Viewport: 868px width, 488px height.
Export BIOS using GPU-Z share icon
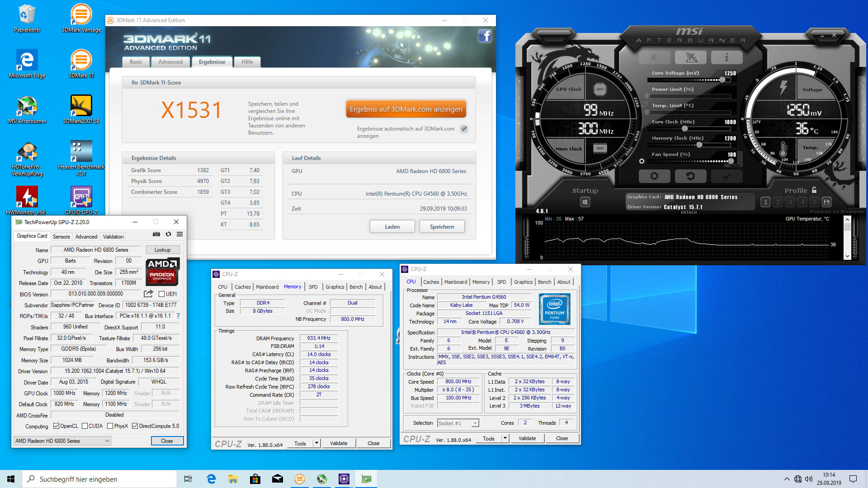(x=148, y=294)
